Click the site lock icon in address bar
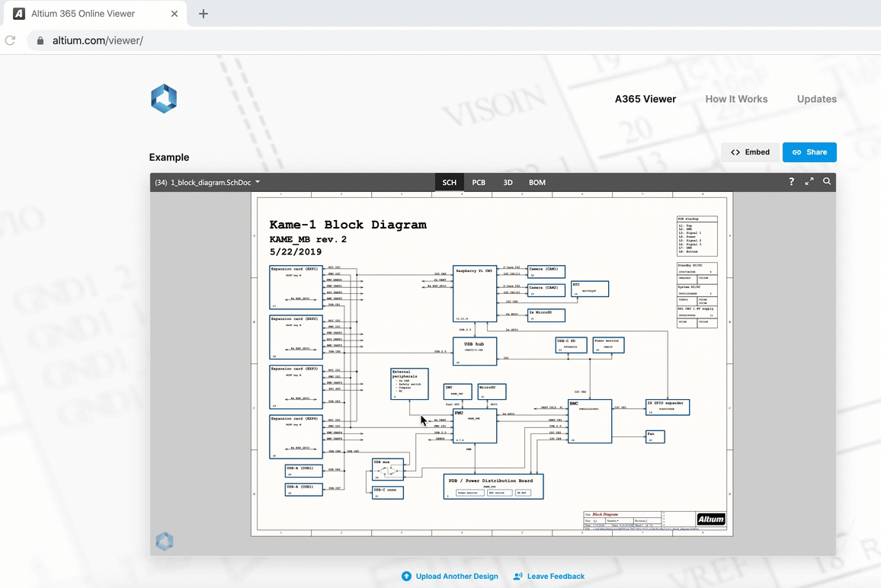This screenshot has width=881, height=588. 40,40
